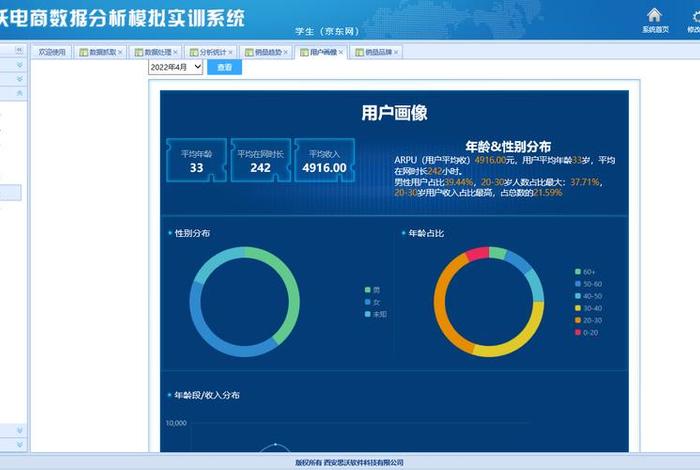Click the 年龄占比 chart title
This screenshot has width=700, height=470.
coord(426,233)
